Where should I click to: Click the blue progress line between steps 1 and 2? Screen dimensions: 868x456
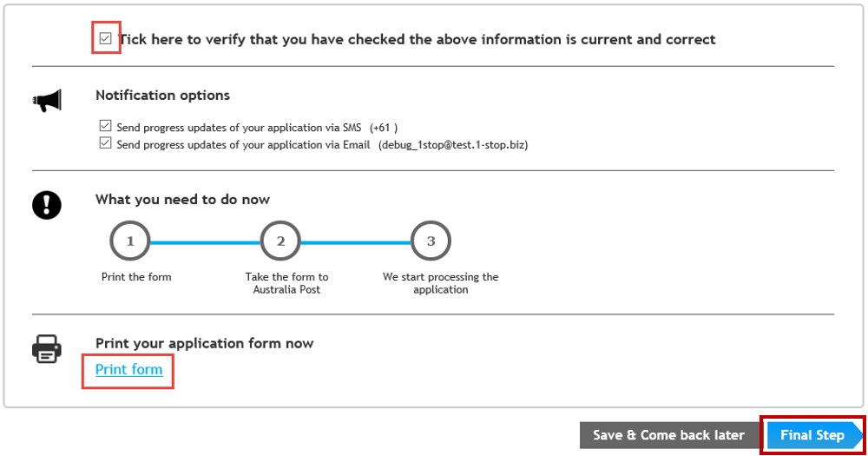point(206,242)
